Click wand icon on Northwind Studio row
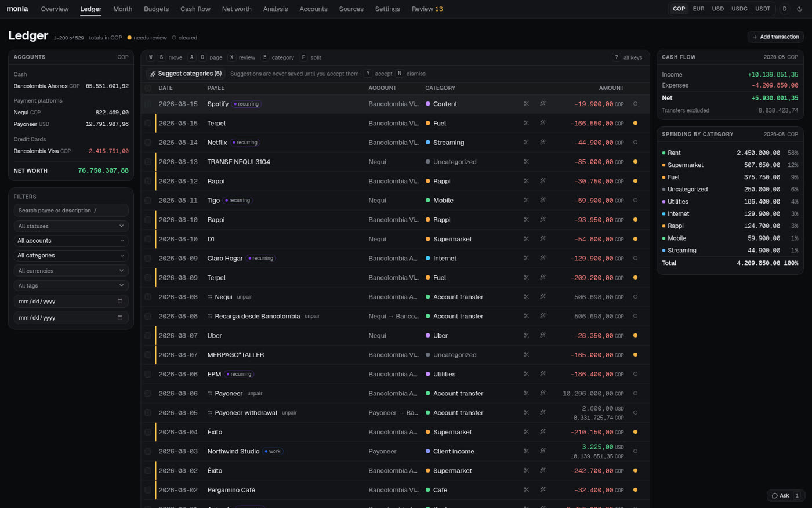 click(543, 451)
